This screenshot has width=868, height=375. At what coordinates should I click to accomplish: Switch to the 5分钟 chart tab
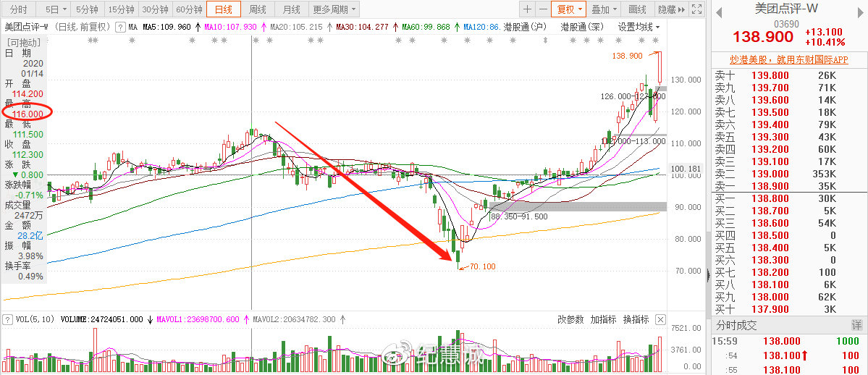click(x=88, y=9)
